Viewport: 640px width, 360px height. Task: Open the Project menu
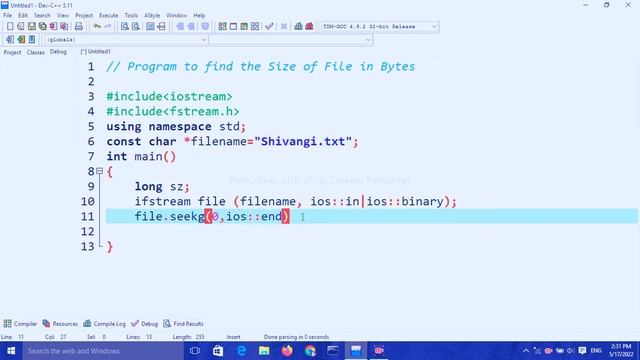pyautogui.click(x=84, y=16)
